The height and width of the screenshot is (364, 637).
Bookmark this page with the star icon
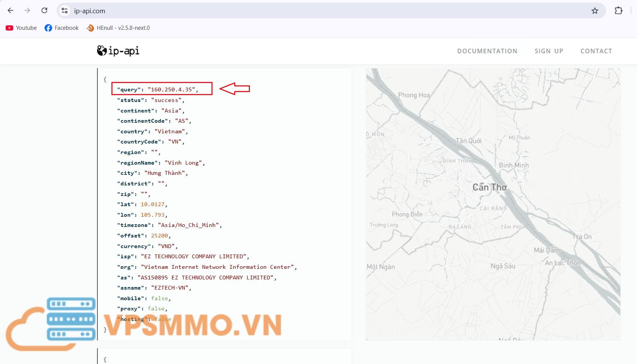[595, 11]
